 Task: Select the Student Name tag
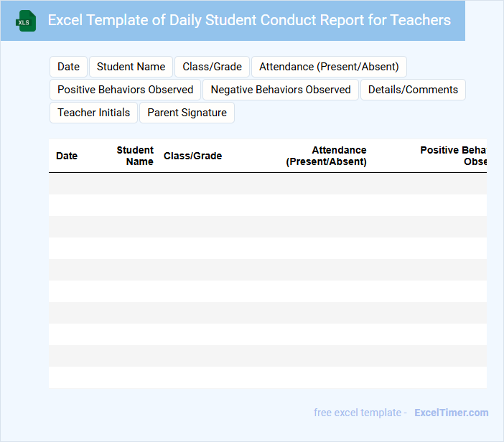[131, 67]
